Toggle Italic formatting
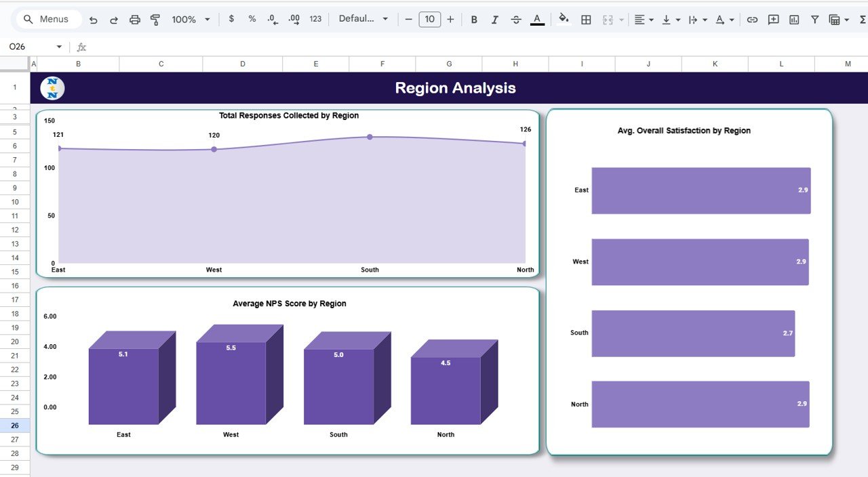868x477 pixels. 494,19
